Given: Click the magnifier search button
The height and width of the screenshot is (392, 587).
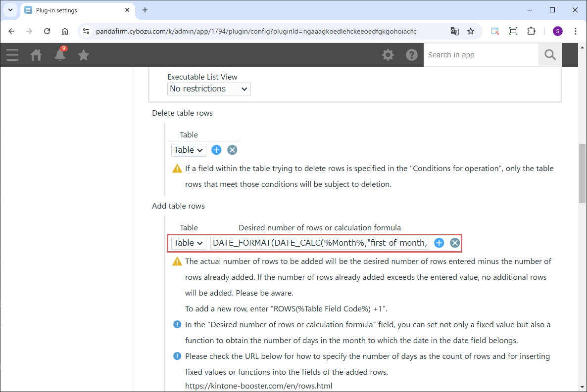Looking at the screenshot, I should pos(550,55).
